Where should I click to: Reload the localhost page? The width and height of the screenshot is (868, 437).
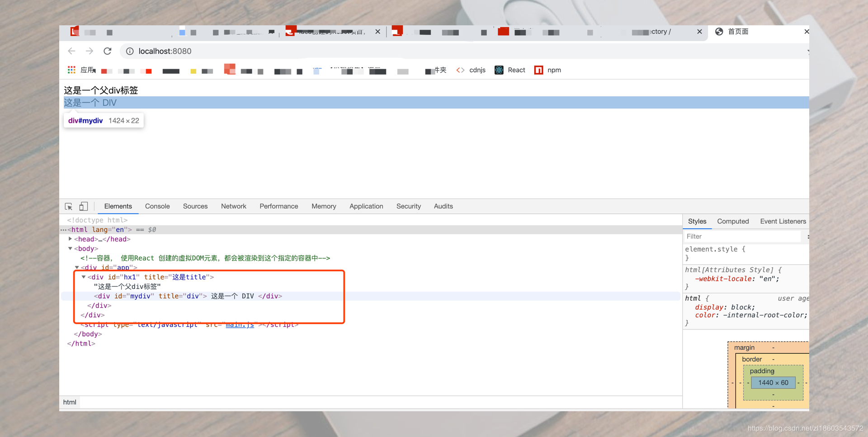pos(108,51)
